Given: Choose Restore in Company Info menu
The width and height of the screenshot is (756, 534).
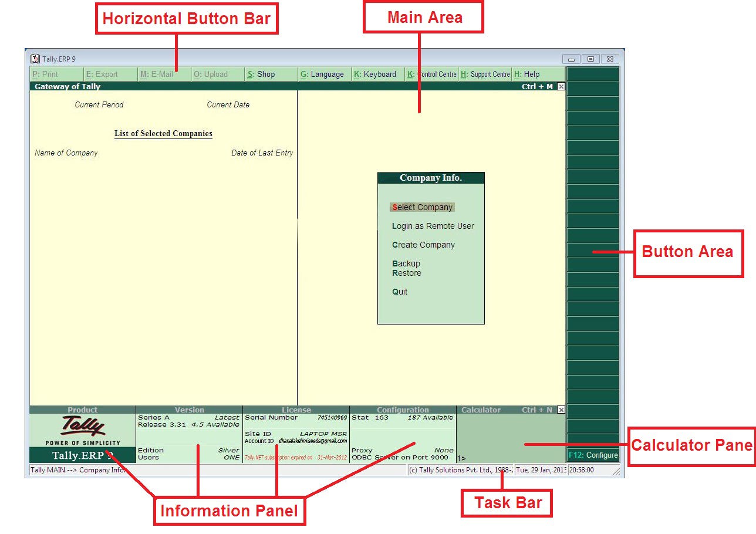Looking at the screenshot, I should [x=407, y=273].
